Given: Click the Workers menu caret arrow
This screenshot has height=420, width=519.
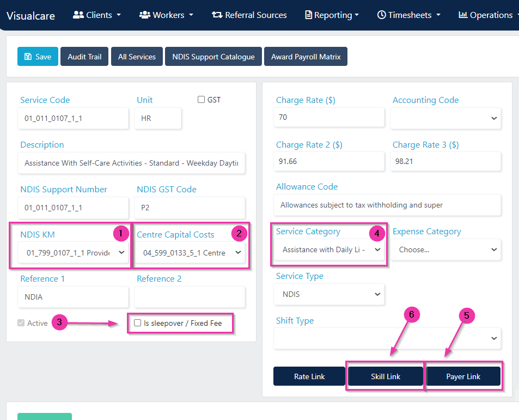Looking at the screenshot, I should coord(191,15).
